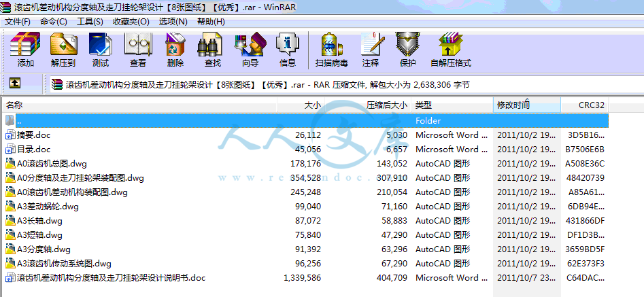Open the 命令(C) menu
This screenshot has height=297, width=644.
pyautogui.click(x=54, y=21)
